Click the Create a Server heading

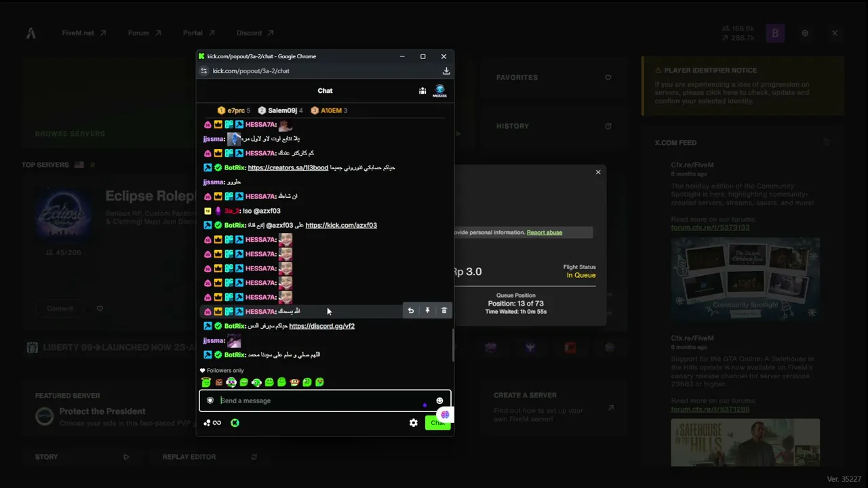click(525, 395)
